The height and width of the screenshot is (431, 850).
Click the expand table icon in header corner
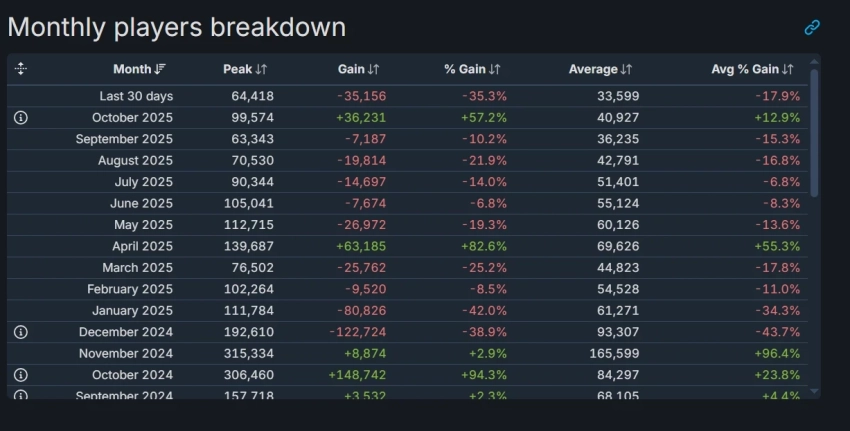21,69
